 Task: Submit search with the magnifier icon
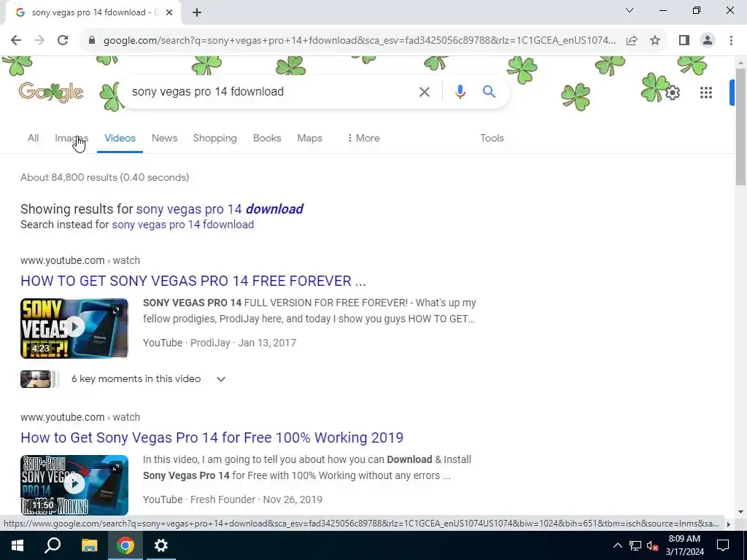tap(489, 91)
